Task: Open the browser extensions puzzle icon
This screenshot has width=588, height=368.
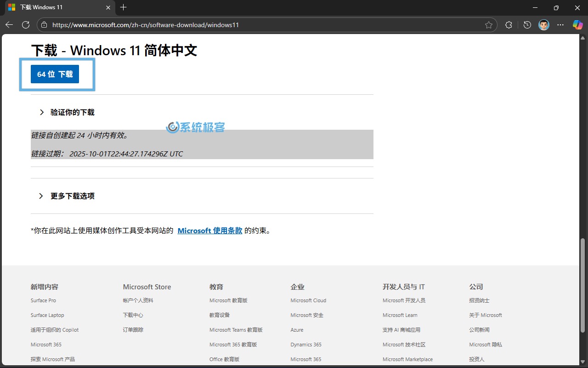Action: pyautogui.click(x=509, y=25)
